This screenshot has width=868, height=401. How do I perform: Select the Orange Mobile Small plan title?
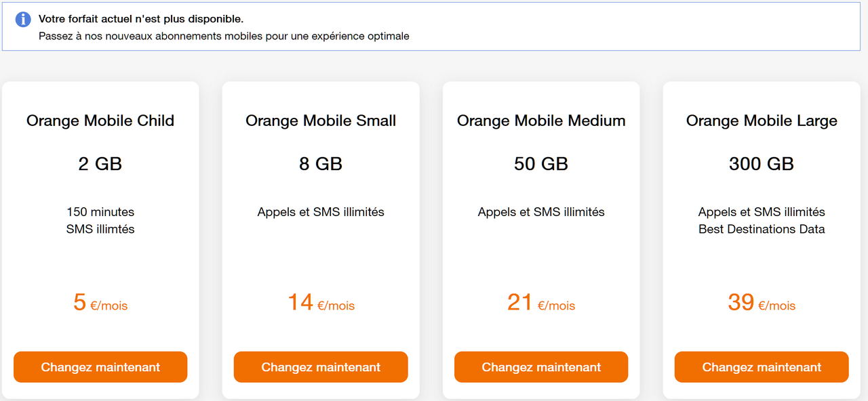[x=321, y=121]
